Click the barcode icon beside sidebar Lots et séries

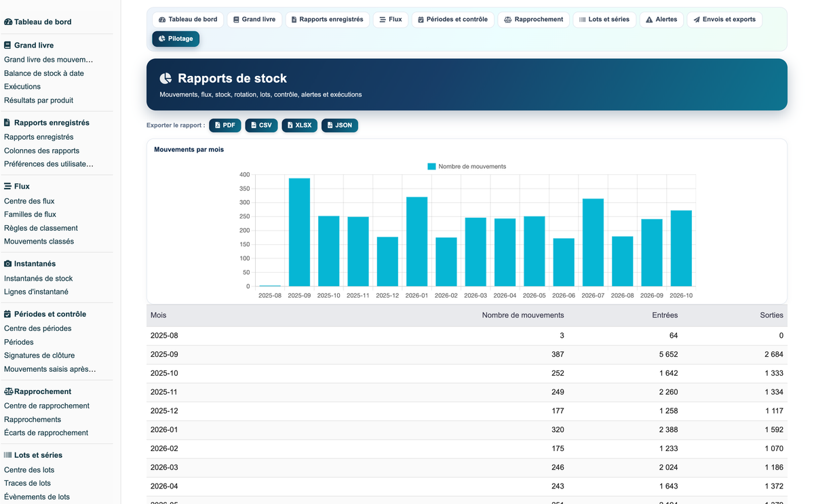point(8,455)
